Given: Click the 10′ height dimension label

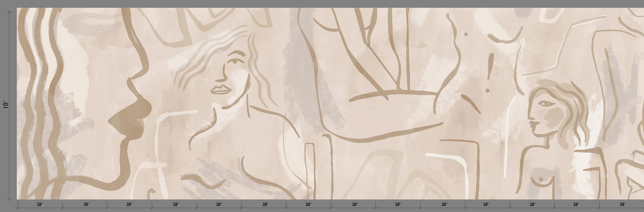Looking at the screenshot, I should (6, 104).
